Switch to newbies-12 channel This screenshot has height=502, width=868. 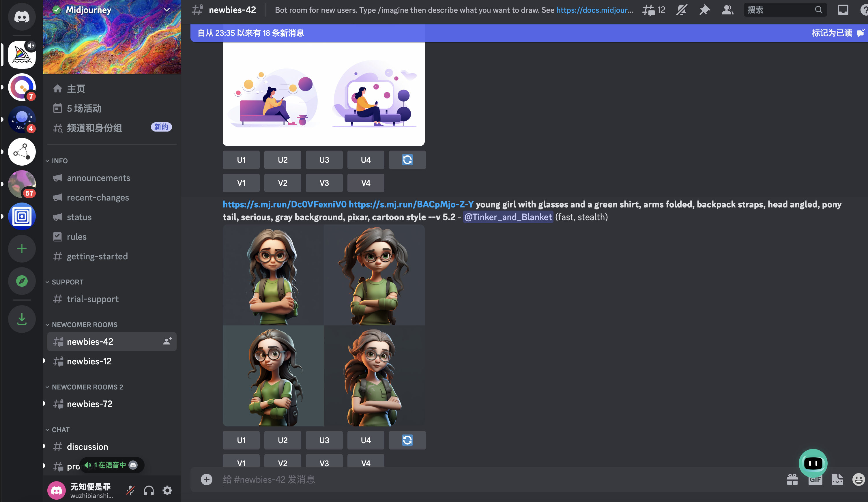(x=112, y=361)
